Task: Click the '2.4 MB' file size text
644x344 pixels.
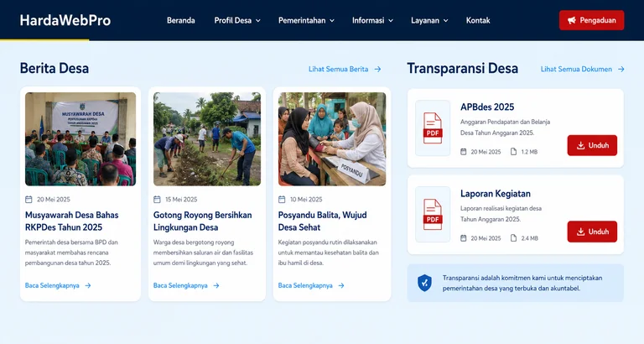Action: [x=529, y=238]
